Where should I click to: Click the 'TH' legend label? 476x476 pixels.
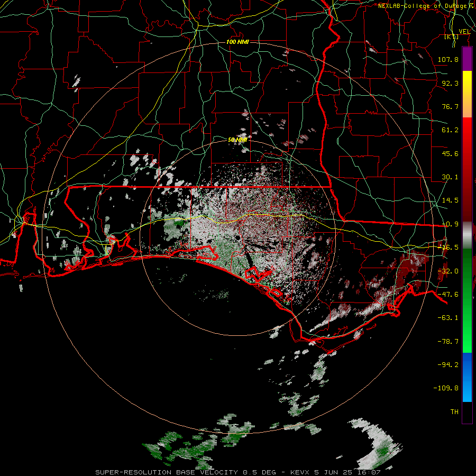tap(454, 412)
